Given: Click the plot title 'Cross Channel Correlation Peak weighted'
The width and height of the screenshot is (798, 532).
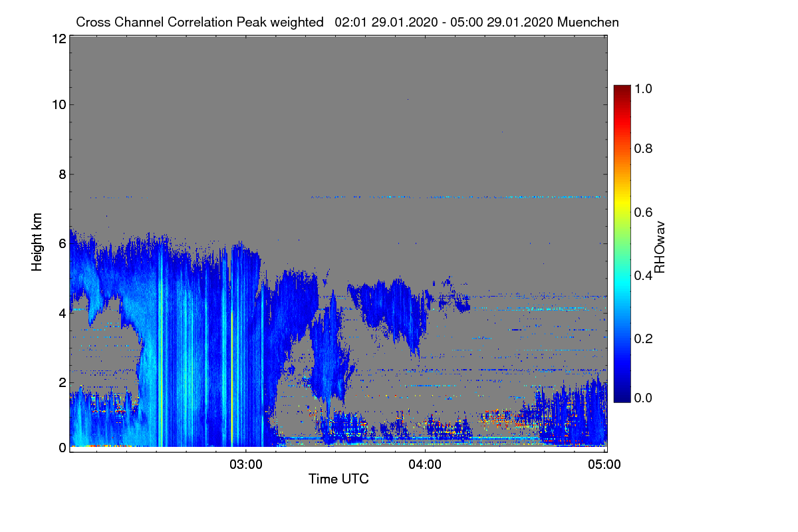Looking at the screenshot, I should (x=199, y=23).
